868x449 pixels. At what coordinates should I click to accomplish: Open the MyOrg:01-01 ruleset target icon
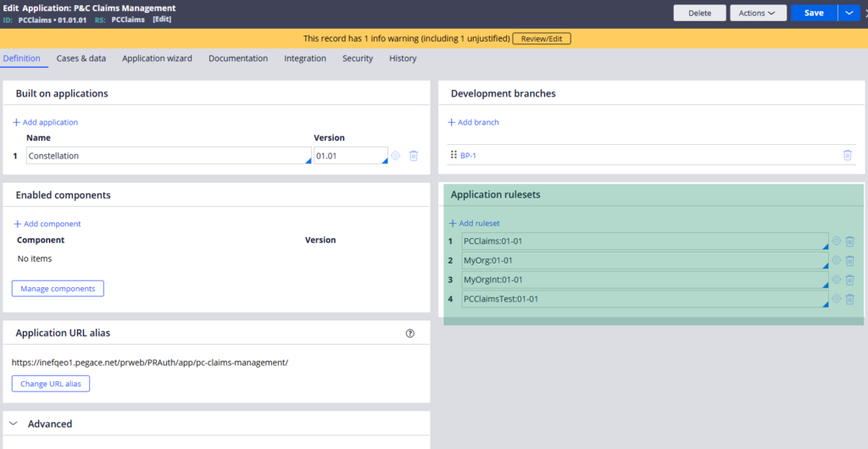click(x=837, y=260)
